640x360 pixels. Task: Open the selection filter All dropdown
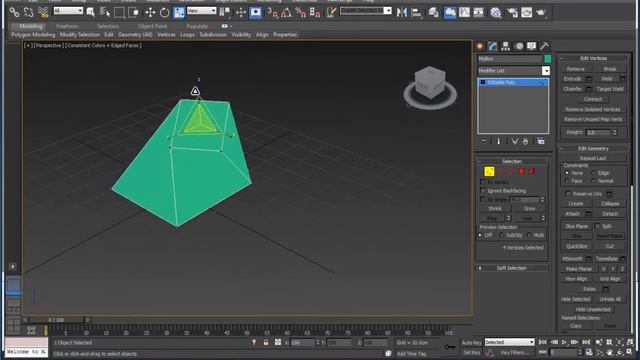tap(68, 11)
